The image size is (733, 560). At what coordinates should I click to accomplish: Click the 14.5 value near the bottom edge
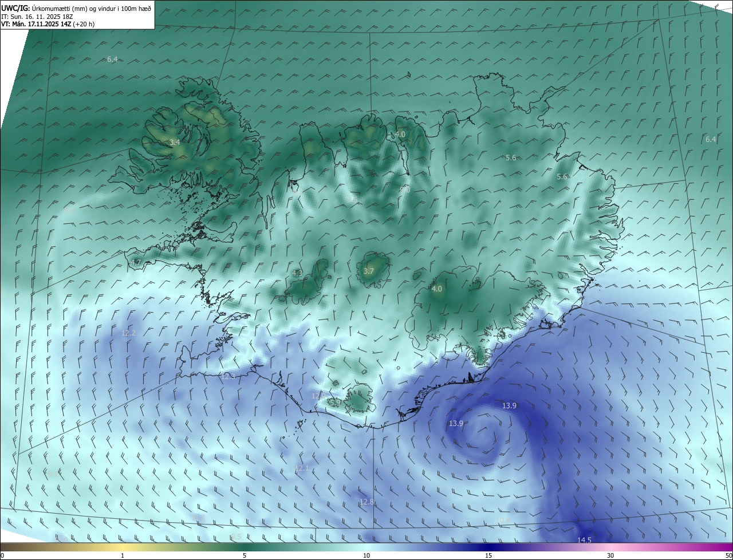(584, 540)
